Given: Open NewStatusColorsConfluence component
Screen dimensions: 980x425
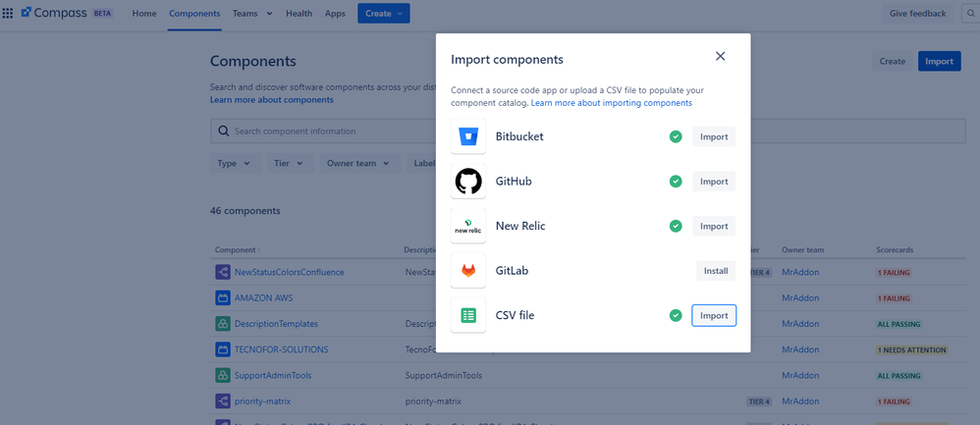Looking at the screenshot, I should point(290,272).
